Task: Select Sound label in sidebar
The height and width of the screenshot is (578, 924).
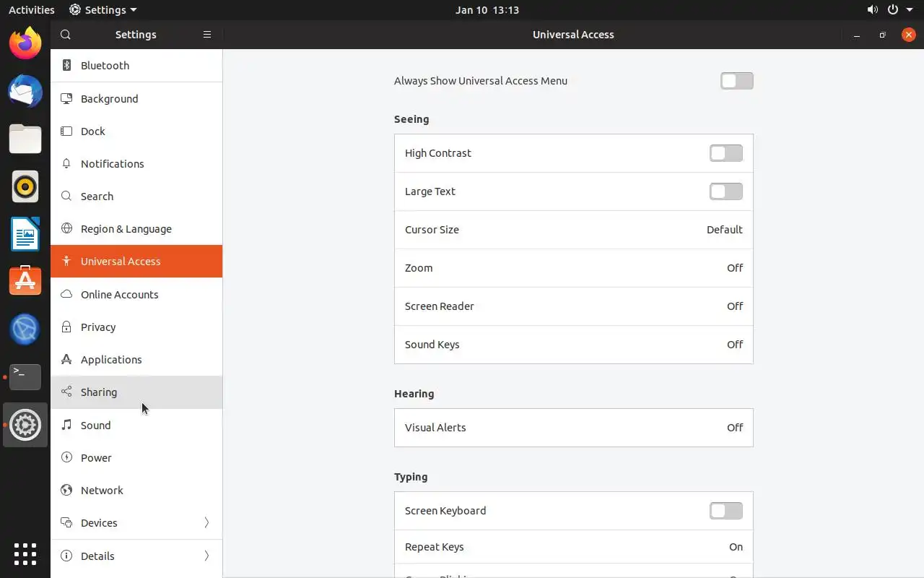Action: (x=95, y=425)
